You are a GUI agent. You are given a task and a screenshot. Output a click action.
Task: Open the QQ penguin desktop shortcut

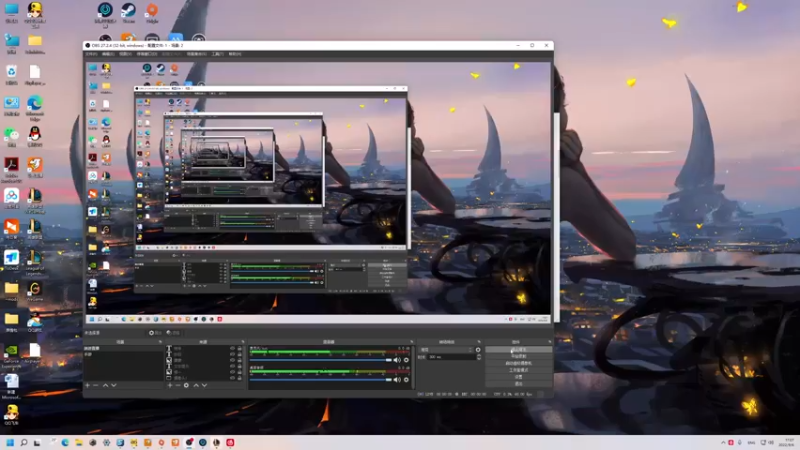(35, 137)
